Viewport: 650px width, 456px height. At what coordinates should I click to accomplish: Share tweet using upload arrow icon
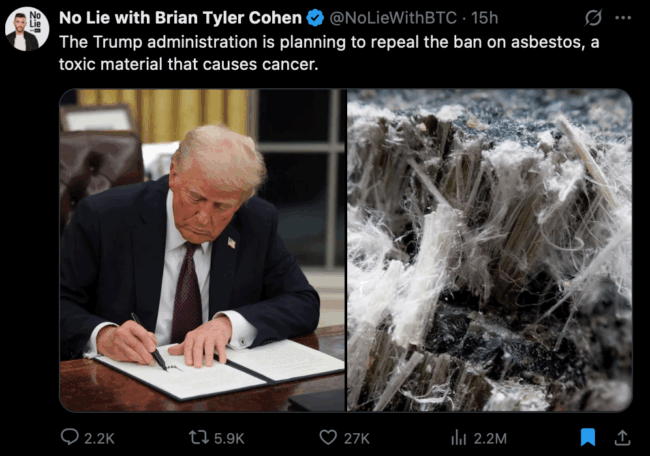(622, 437)
